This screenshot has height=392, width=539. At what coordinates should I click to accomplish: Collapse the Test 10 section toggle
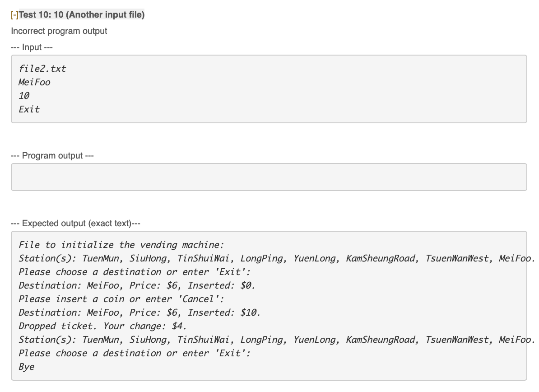click(x=14, y=15)
